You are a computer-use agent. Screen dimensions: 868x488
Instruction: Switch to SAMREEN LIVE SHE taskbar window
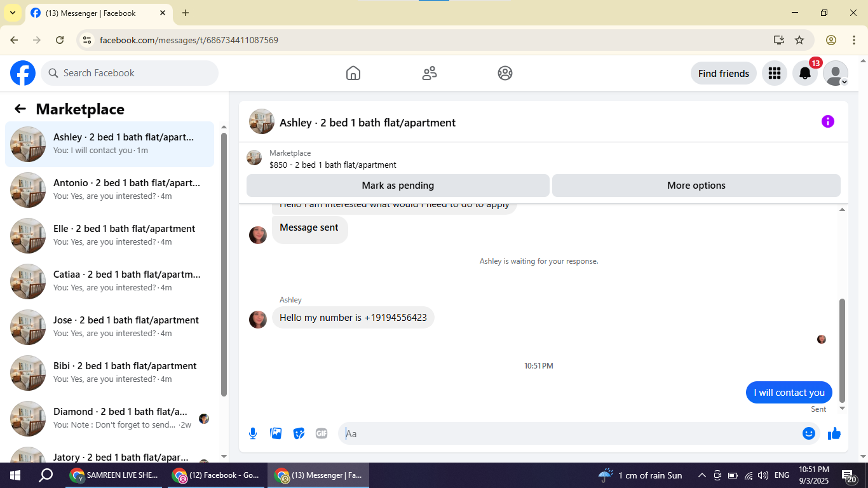point(114,475)
